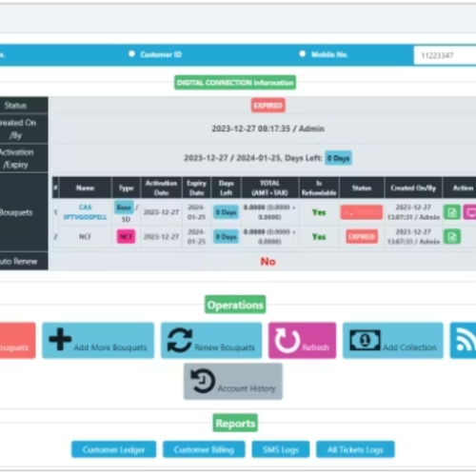476x476 pixels.
Task: Click the red Bouquets button at left edge
Action: (17, 340)
